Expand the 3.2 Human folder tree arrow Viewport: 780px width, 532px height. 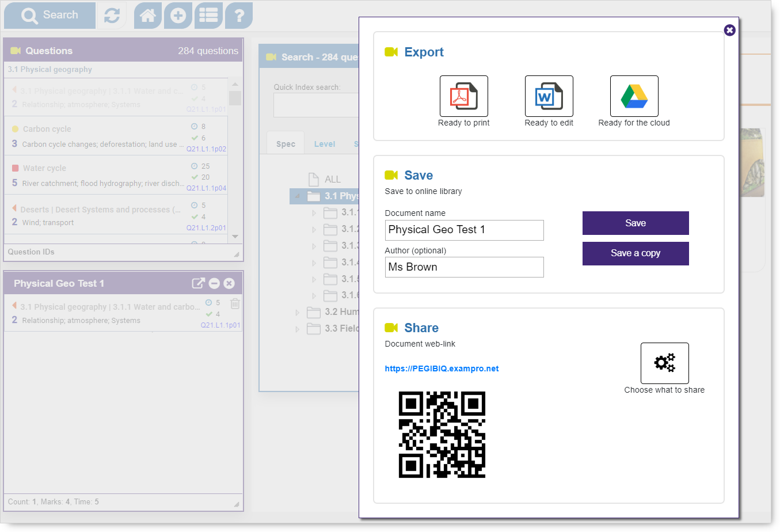(x=298, y=313)
